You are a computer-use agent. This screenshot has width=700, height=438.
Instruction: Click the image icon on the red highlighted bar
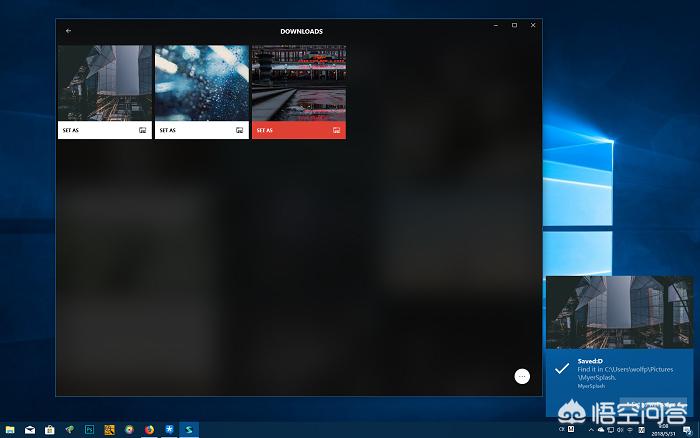[337, 130]
